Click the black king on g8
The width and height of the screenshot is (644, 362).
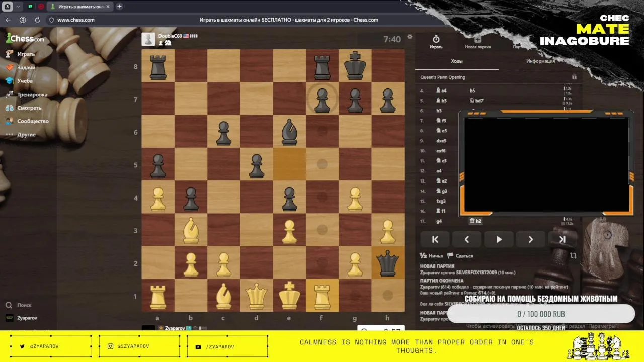[355, 65]
